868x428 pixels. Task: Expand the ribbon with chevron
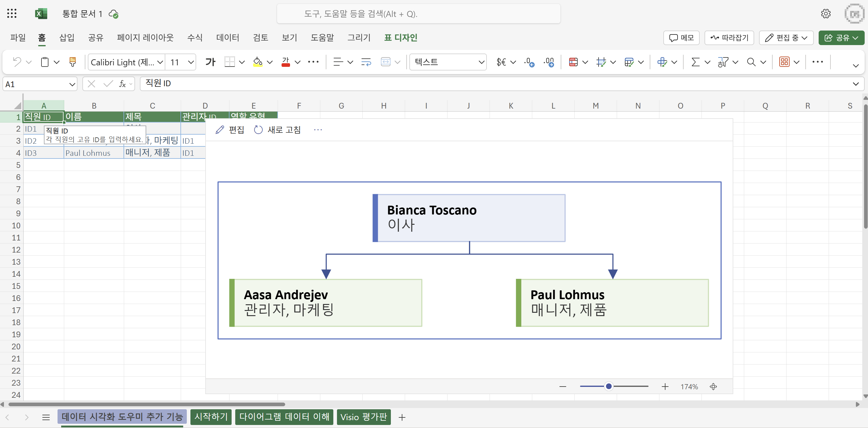pyautogui.click(x=856, y=66)
